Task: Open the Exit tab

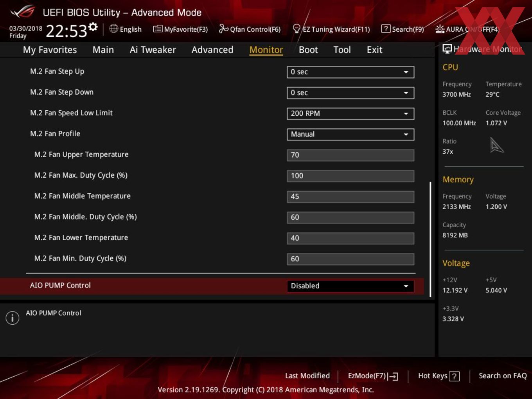Action: [x=374, y=50]
